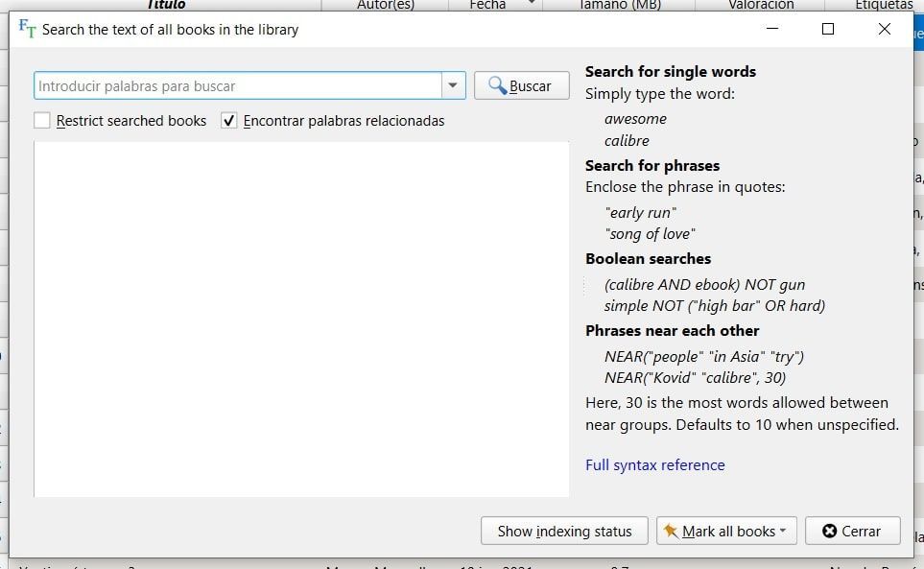Image resolution: width=924 pixels, height=569 pixels.
Task: Click the 'Phrases near each other' heading
Action: [x=673, y=330]
